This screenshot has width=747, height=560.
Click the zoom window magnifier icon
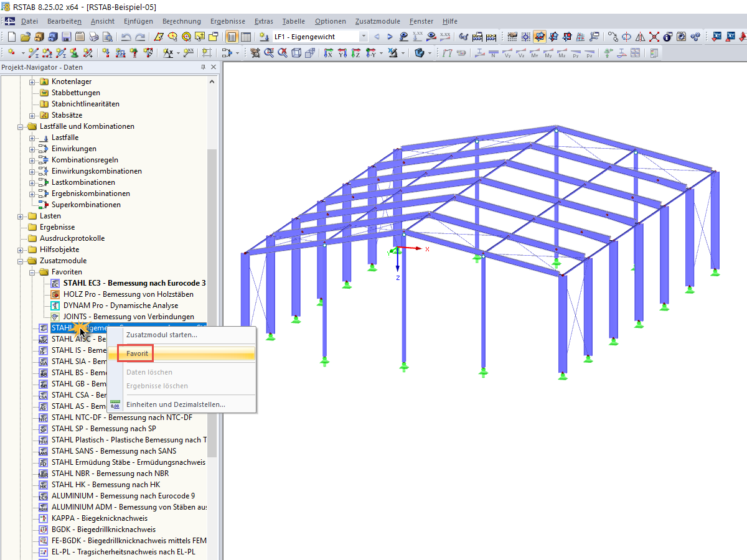tap(268, 53)
